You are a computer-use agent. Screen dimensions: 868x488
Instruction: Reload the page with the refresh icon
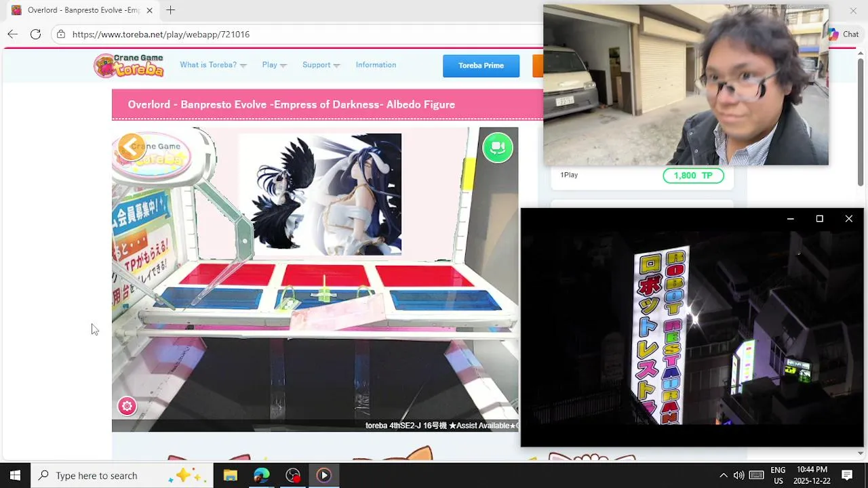coord(35,34)
